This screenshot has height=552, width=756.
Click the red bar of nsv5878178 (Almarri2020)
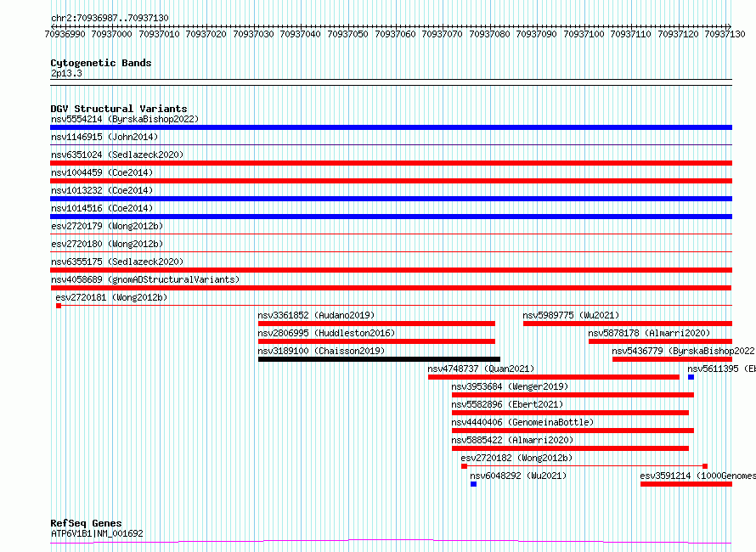pos(661,341)
